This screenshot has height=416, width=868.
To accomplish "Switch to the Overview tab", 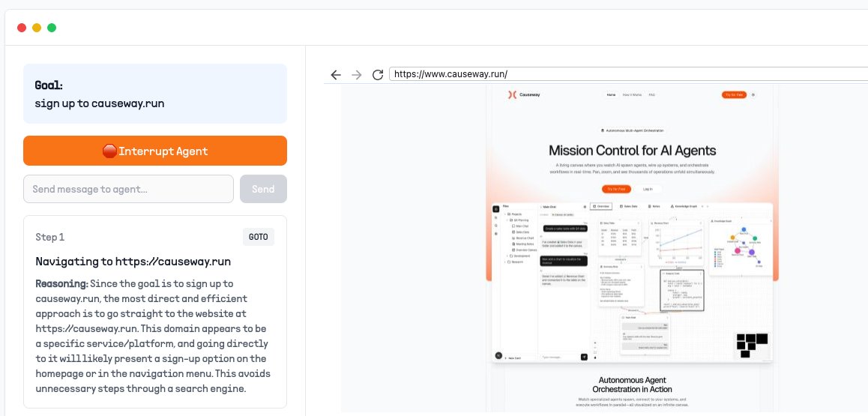I will coord(601,206).
